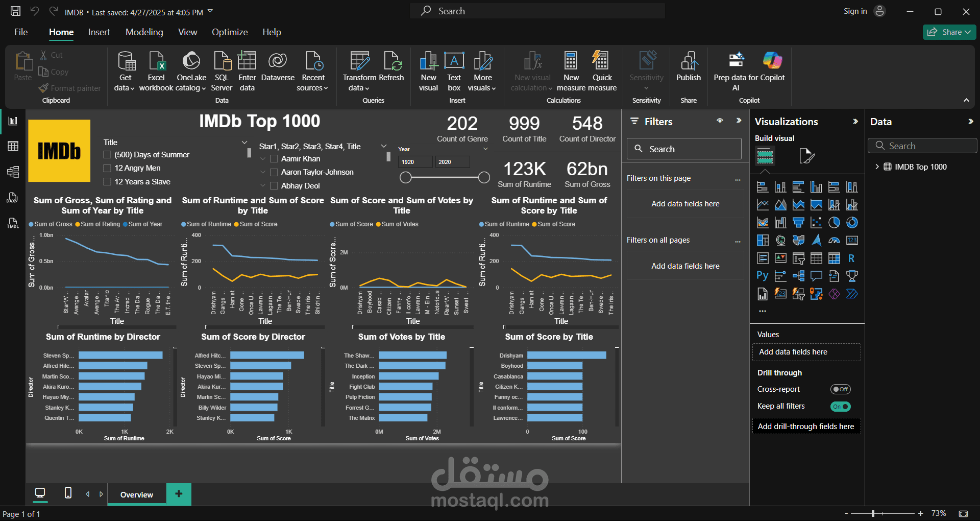Open the Overview page tab
This screenshot has height=521, width=980.
[x=137, y=494]
